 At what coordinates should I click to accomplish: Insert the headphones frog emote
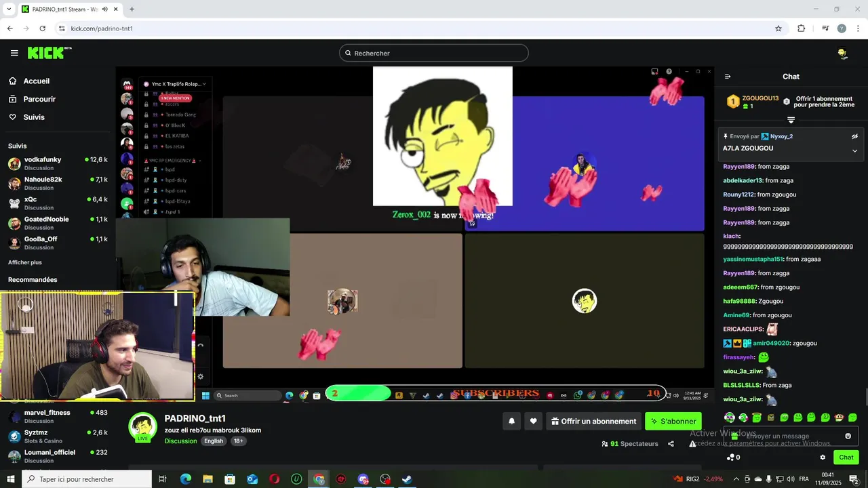click(730, 418)
